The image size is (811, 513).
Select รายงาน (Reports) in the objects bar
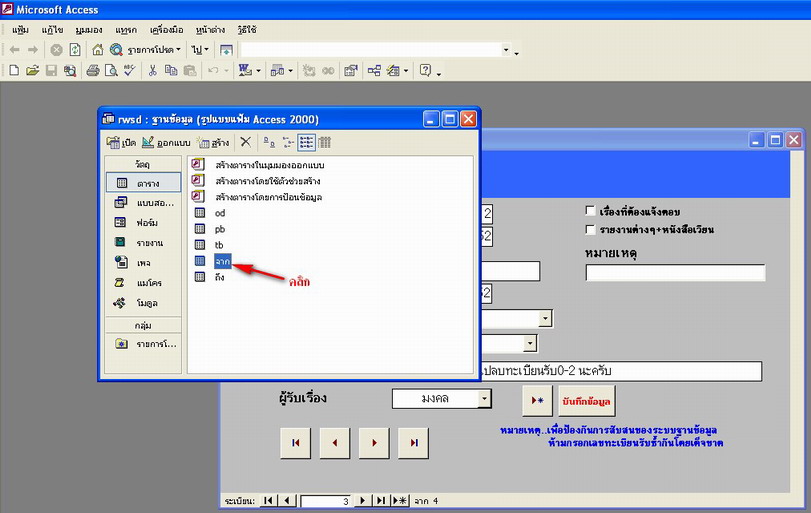(x=145, y=242)
